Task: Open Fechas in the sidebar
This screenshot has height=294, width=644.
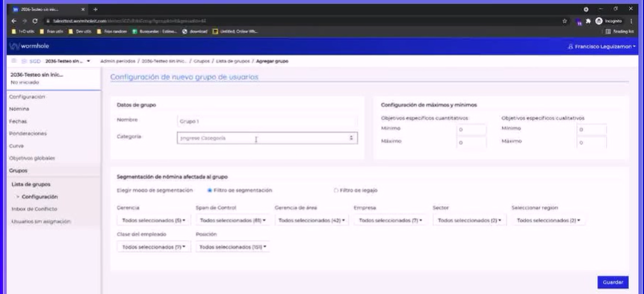Action: pos(18,122)
